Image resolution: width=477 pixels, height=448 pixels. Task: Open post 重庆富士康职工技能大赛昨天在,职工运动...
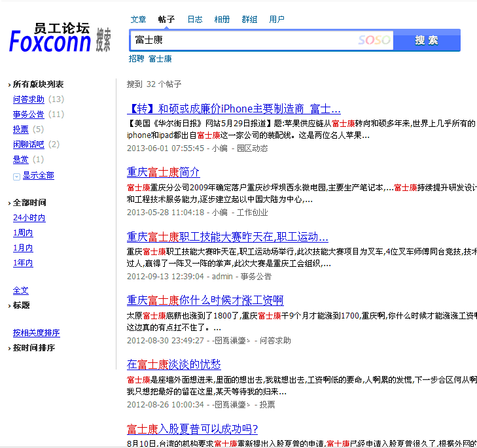[x=228, y=237]
